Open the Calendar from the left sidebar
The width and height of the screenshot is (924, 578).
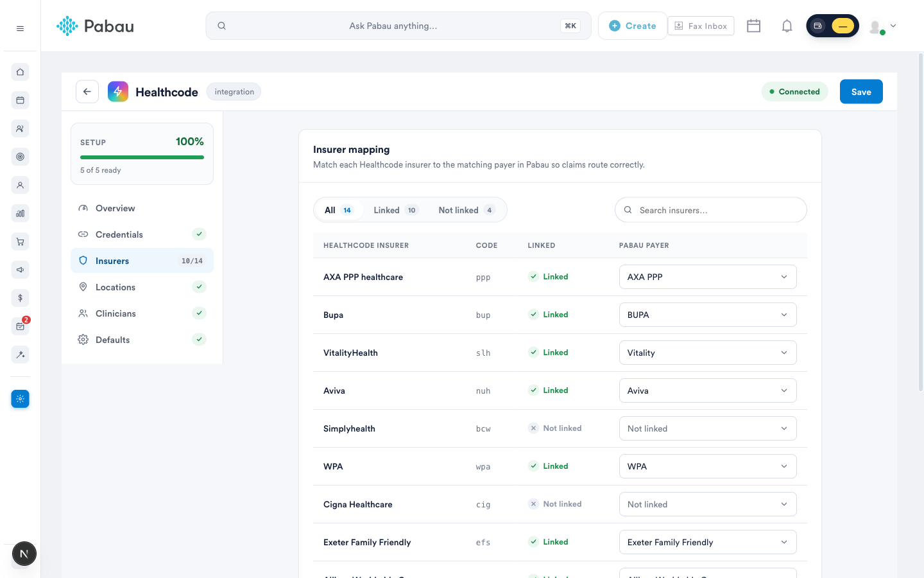point(20,100)
